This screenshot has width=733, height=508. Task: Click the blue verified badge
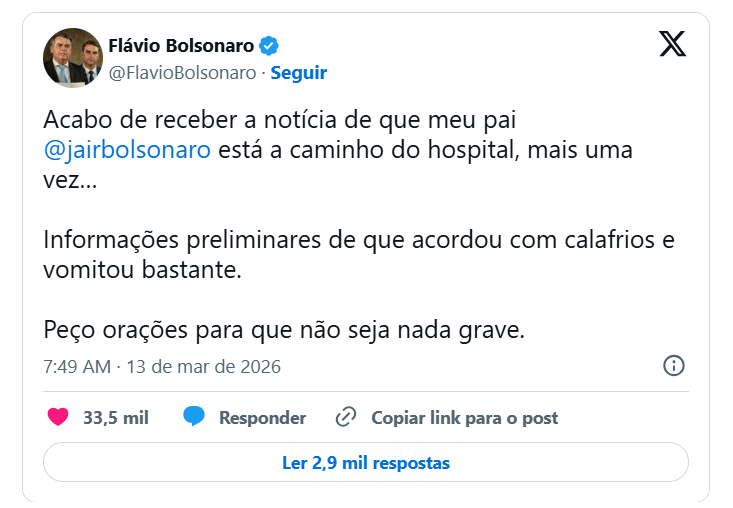270,46
